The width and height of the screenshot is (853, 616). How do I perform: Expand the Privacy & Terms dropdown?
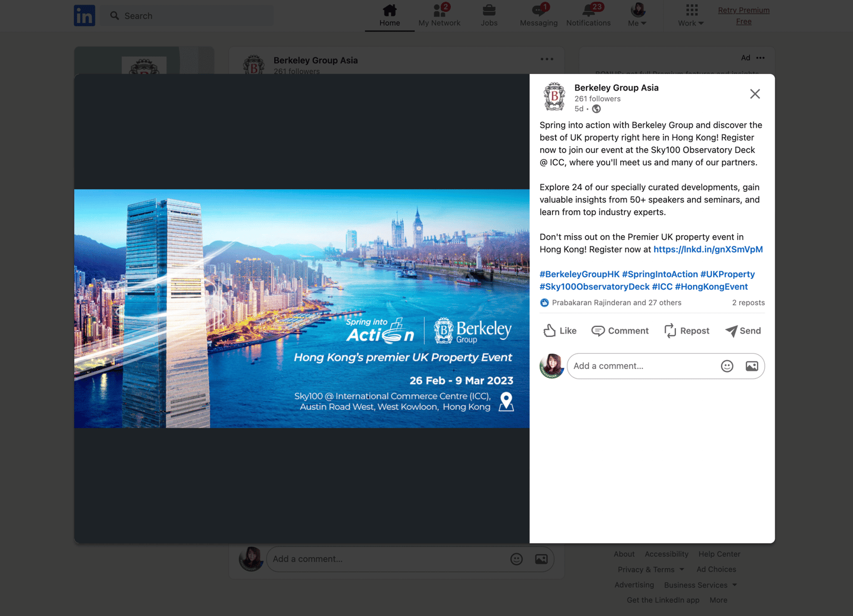pos(651,570)
